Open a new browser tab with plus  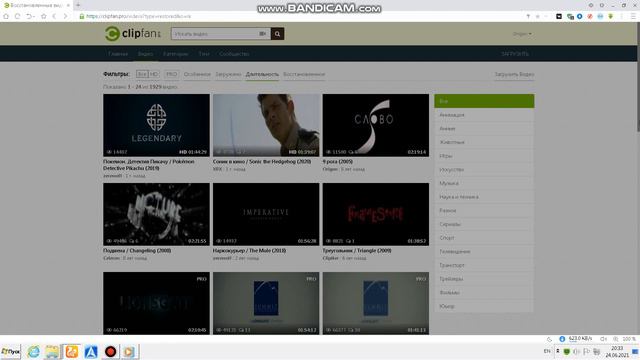coord(78,5)
